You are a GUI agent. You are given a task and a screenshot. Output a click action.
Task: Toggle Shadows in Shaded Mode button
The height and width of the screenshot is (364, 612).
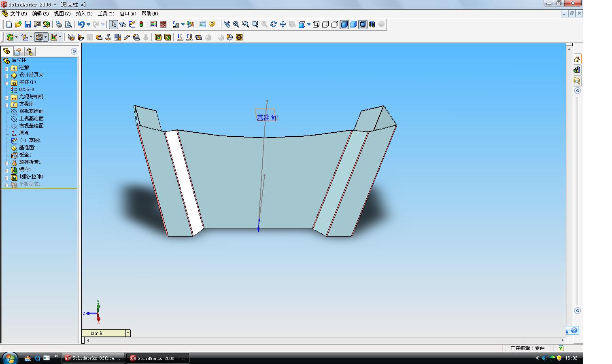tap(363, 24)
